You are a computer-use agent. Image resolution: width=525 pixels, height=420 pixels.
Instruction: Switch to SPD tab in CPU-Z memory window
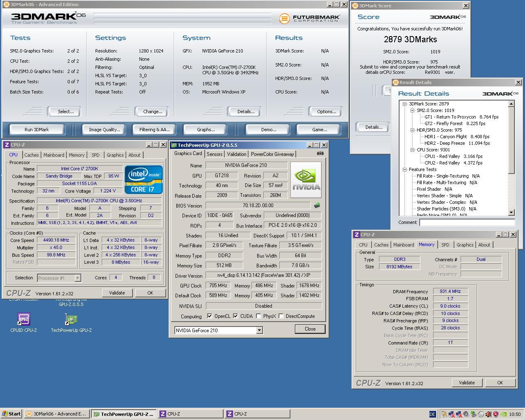click(445, 245)
